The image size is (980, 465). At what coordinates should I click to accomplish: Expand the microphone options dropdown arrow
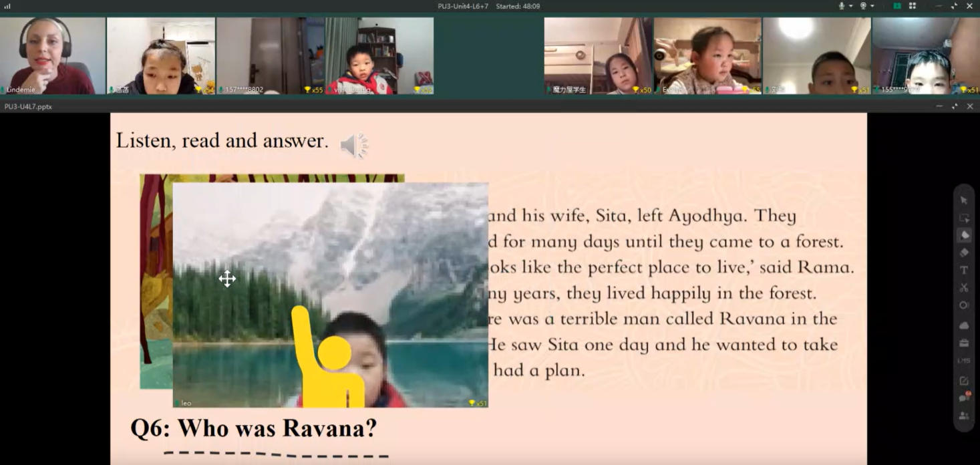click(850, 6)
